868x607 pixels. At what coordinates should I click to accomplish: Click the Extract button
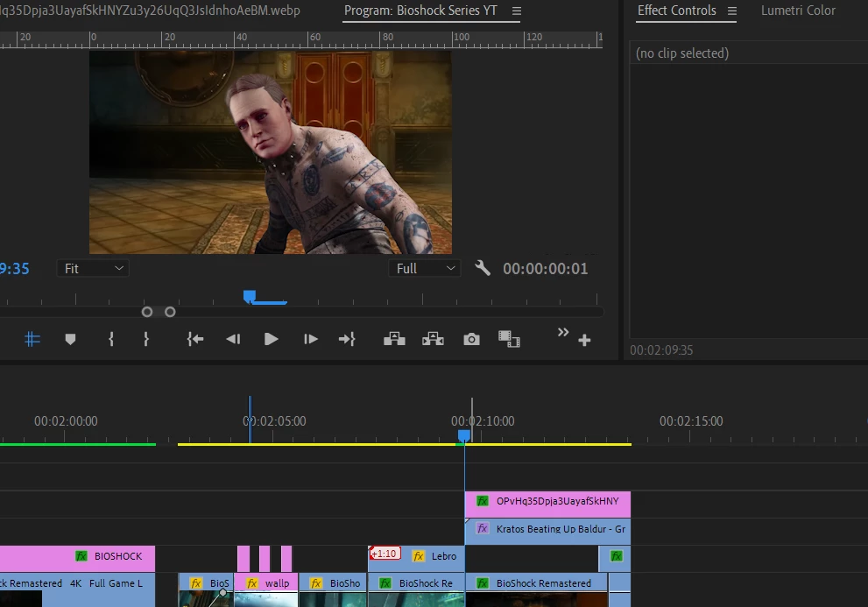(x=433, y=339)
